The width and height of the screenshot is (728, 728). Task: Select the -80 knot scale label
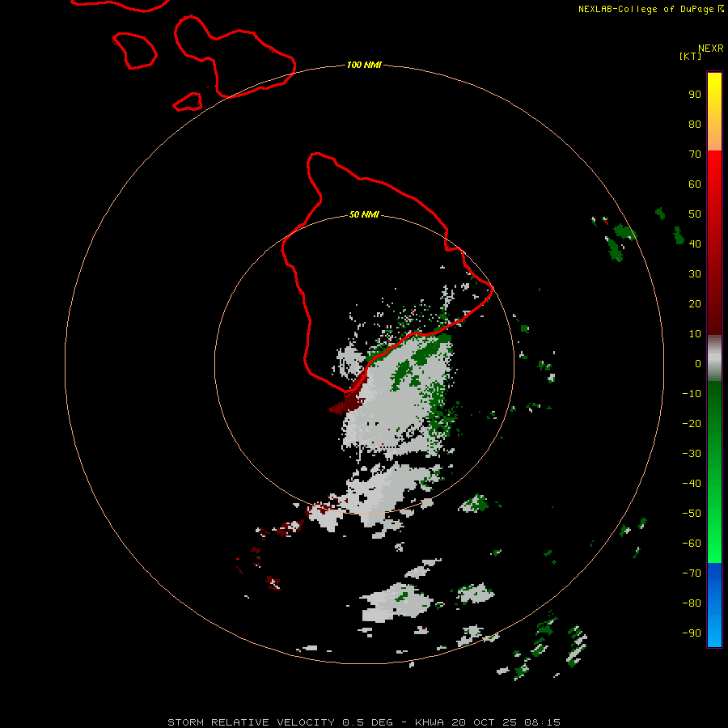tap(692, 603)
